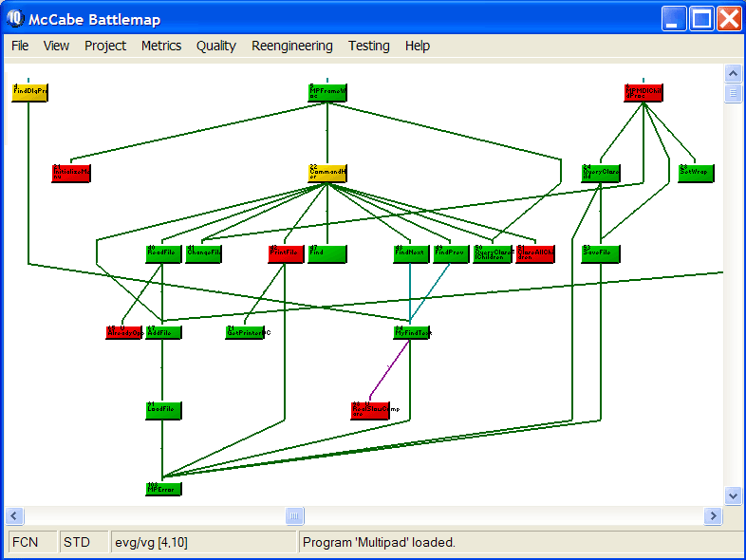Open the Quality menu

216,46
